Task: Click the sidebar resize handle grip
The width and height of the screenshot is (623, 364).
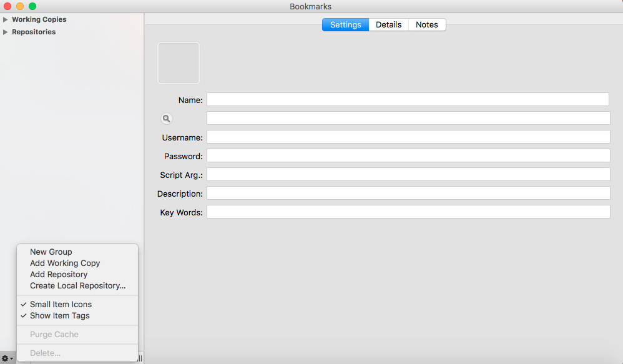Action: click(140, 358)
